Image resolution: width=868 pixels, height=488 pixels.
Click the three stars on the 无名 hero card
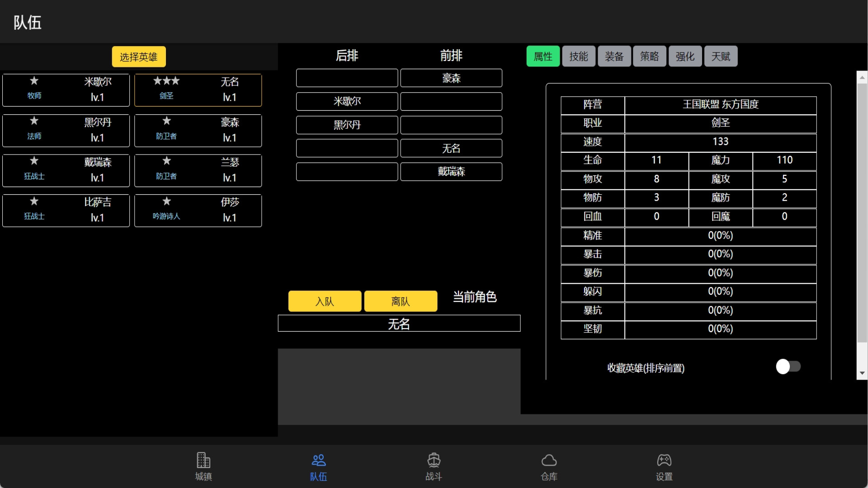coord(166,81)
